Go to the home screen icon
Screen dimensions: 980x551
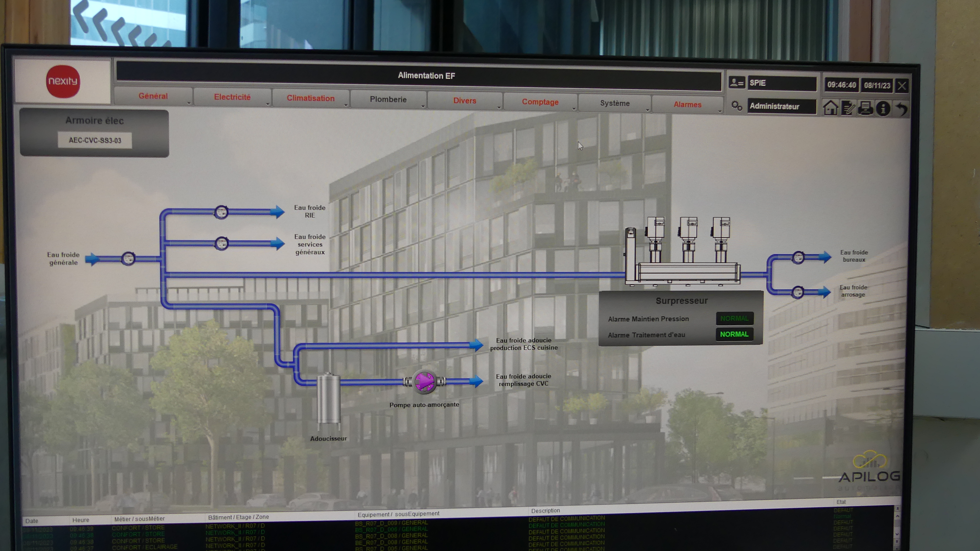(x=830, y=108)
